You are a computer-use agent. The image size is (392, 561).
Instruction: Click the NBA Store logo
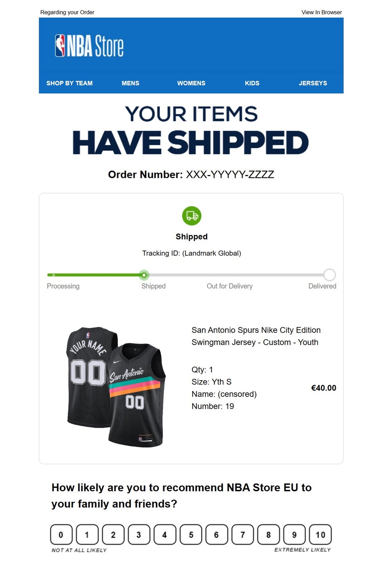pyautogui.click(x=89, y=46)
